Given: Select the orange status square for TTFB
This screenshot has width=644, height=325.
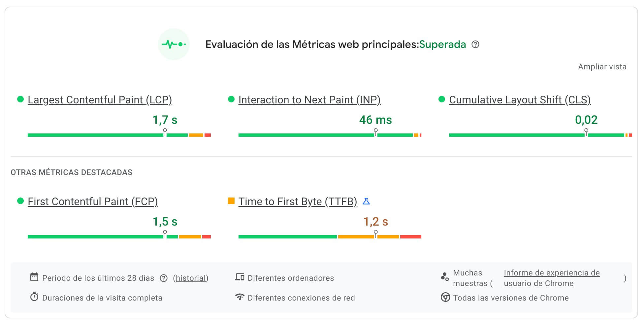Looking at the screenshot, I should (x=231, y=200).
